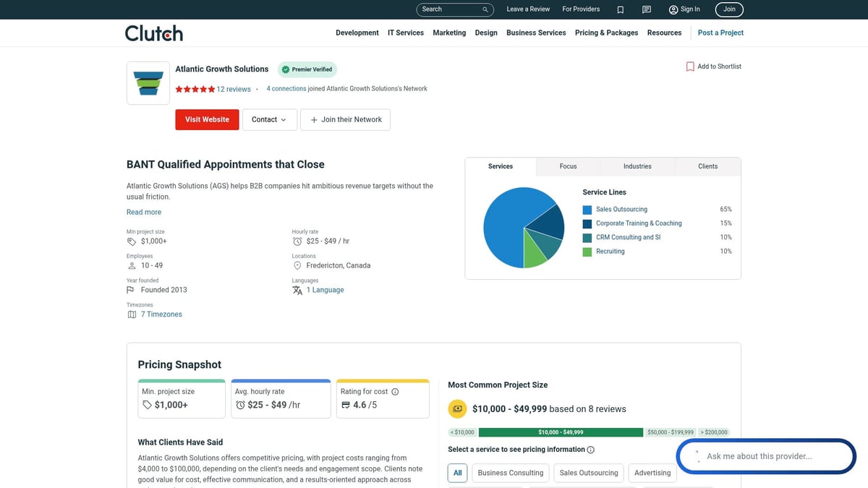Expand Read more in company description
Screen dimensions: 868x488
[x=144, y=213]
